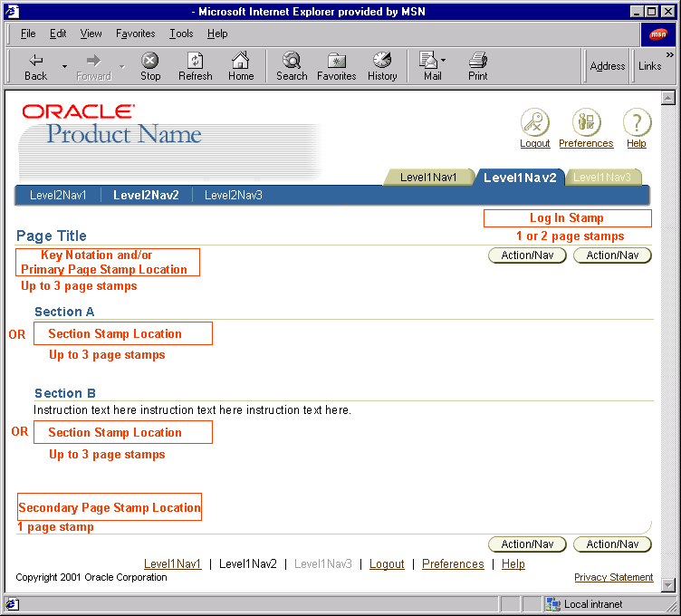Viewport: 681px width, 616px height.
Task: Click the disabled Level1Nav3 tab
Action: click(602, 178)
